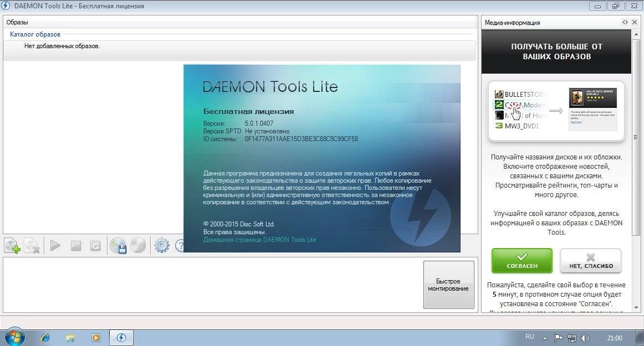Click the Remount refresh icon

[x=95, y=246]
